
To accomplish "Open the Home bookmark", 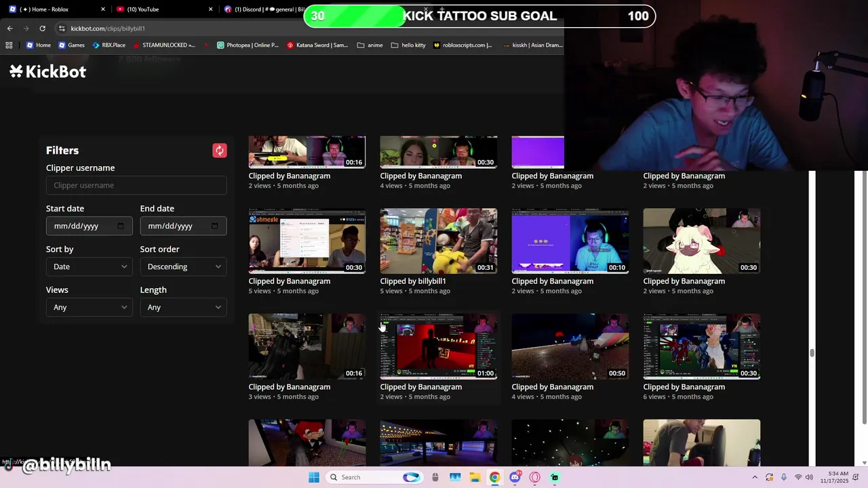I will click(x=38, y=45).
